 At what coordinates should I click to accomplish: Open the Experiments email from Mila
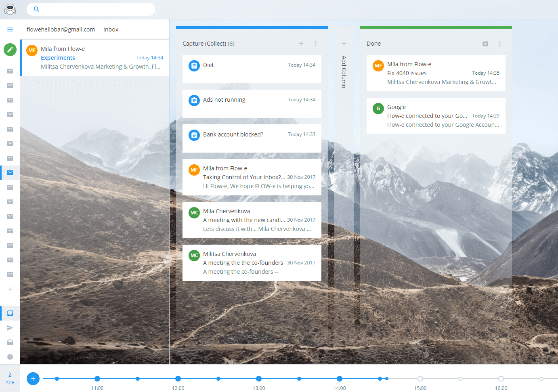pos(95,58)
